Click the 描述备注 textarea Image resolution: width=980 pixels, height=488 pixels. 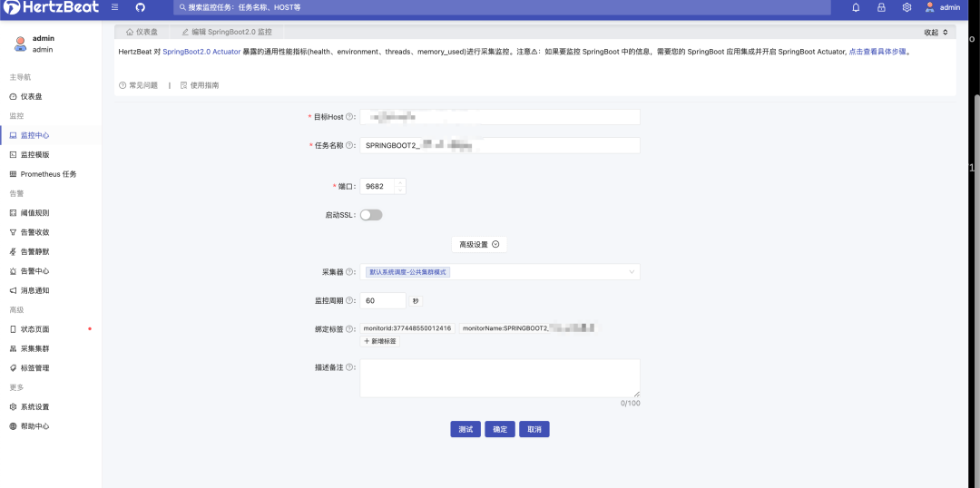click(x=500, y=378)
